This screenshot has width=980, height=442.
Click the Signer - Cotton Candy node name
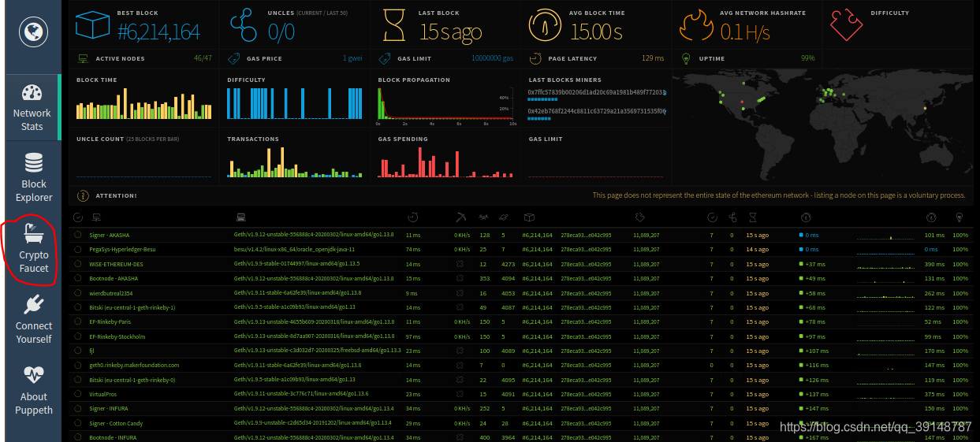pyautogui.click(x=116, y=422)
